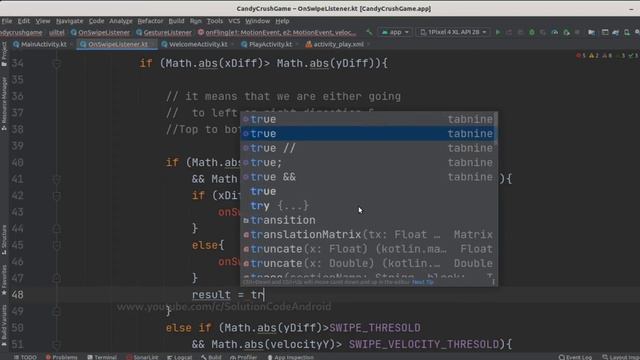The width and height of the screenshot is (640, 360).
Task: Select truncate(x: Float) completion item
Action: point(367,249)
